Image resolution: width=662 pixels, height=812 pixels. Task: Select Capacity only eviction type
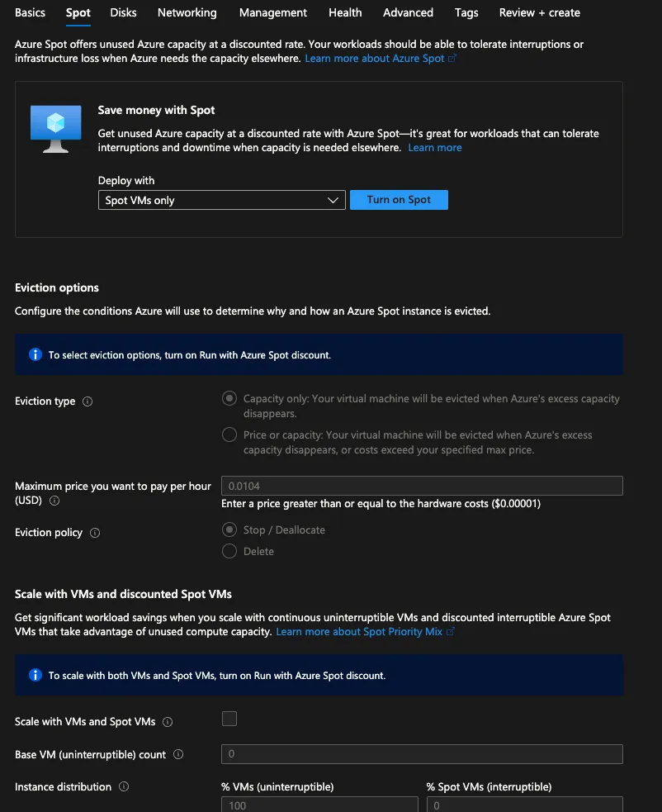[x=229, y=398]
